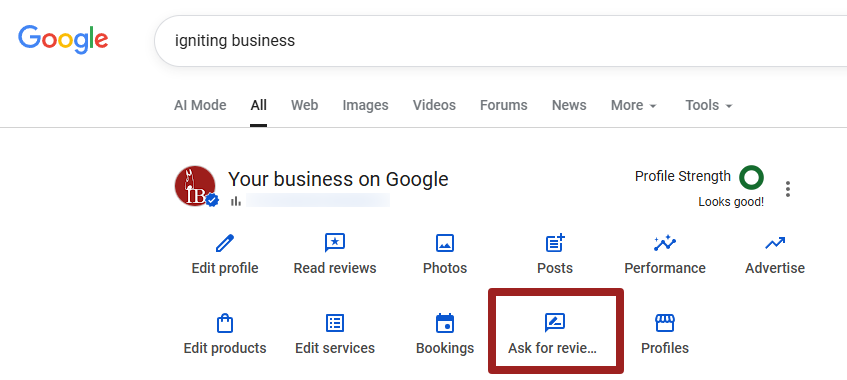Click the Edit products shopping bag icon
847x380 pixels.
tap(225, 323)
